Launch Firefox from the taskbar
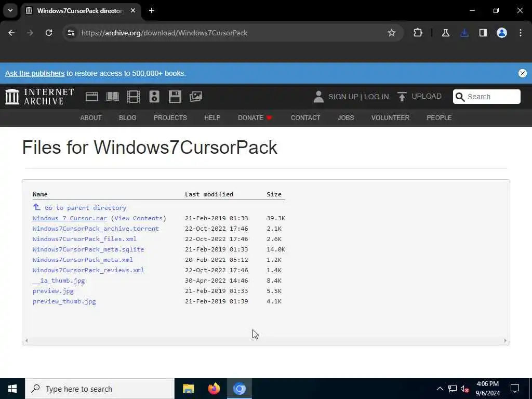Image resolution: width=532 pixels, height=399 pixels. (214, 389)
